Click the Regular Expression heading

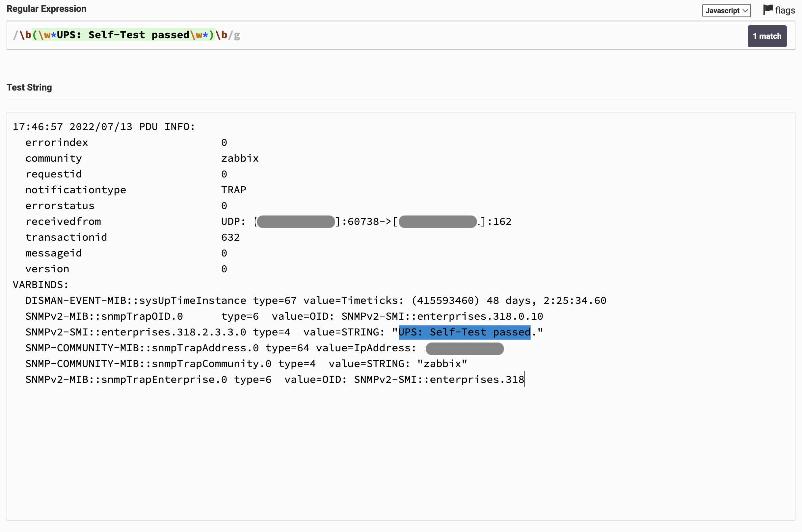(x=46, y=9)
